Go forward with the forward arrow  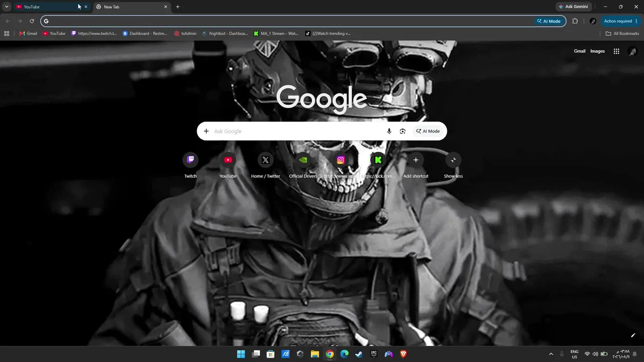20,21
